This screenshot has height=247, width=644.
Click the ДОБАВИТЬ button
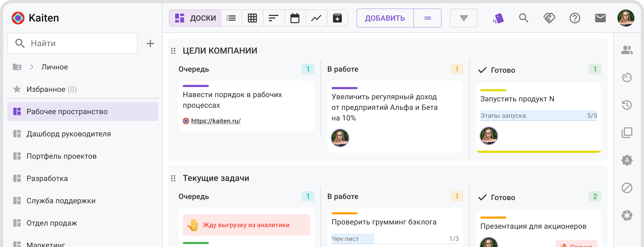[x=385, y=18]
